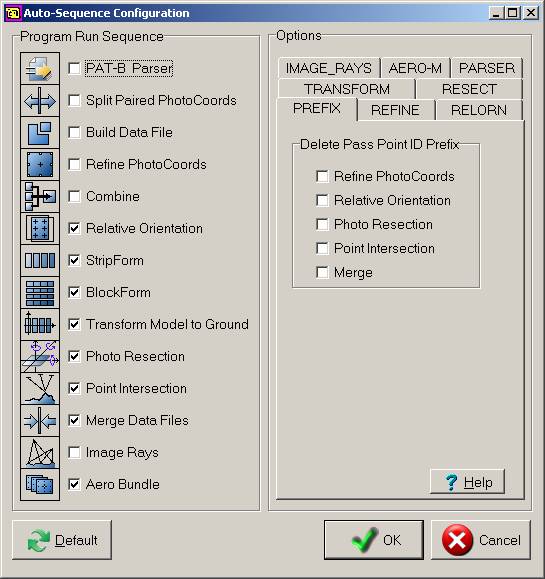Viewport: 545px width, 579px height.
Task: Uncheck Relative Orientation in run sequence
Action: 74,228
